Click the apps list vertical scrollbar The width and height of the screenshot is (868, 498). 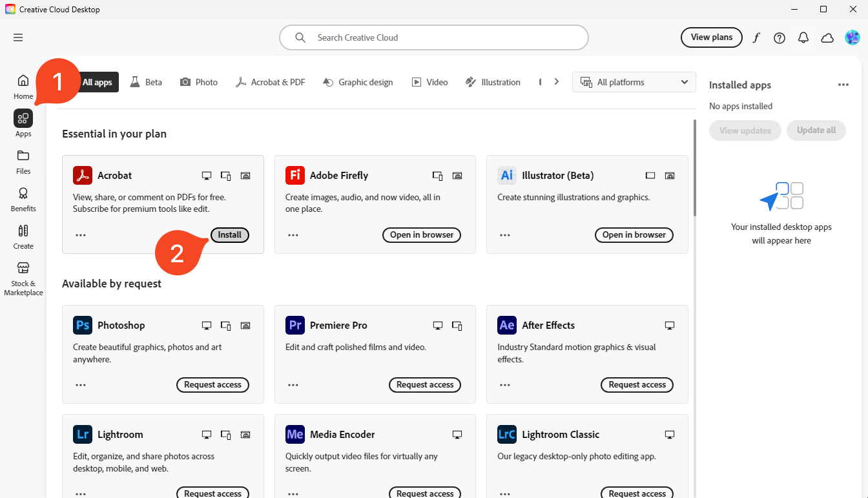tap(695, 168)
